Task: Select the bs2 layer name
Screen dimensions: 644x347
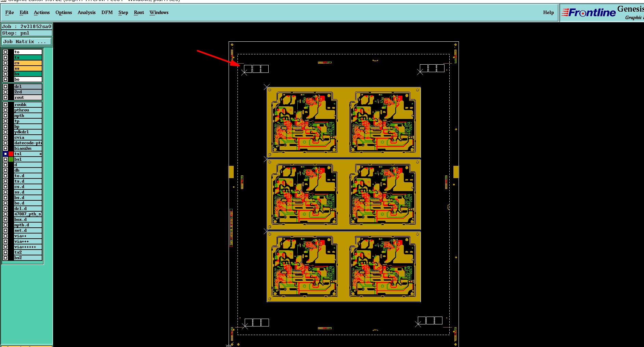Action: [28, 258]
